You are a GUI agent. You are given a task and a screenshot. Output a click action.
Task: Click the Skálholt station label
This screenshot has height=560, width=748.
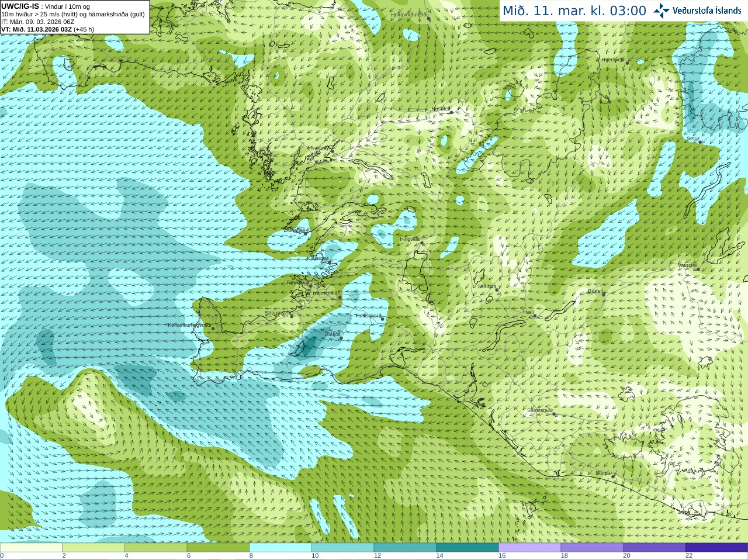pyautogui.click(x=487, y=286)
